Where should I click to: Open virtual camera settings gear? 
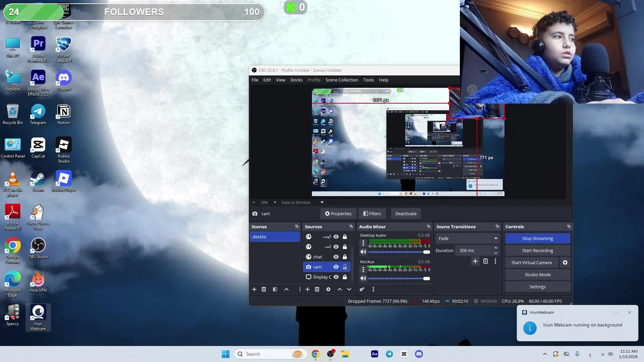point(565,262)
